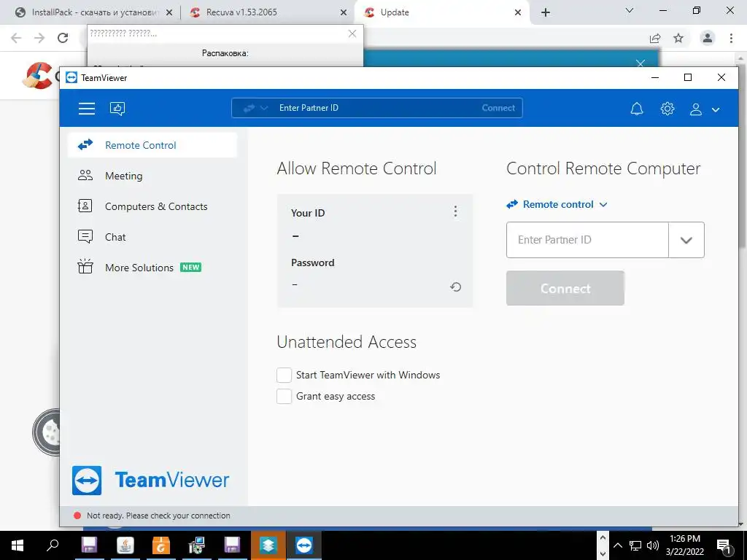Select the Remote Control sidebar item
The image size is (747, 560).
point(152,145)
